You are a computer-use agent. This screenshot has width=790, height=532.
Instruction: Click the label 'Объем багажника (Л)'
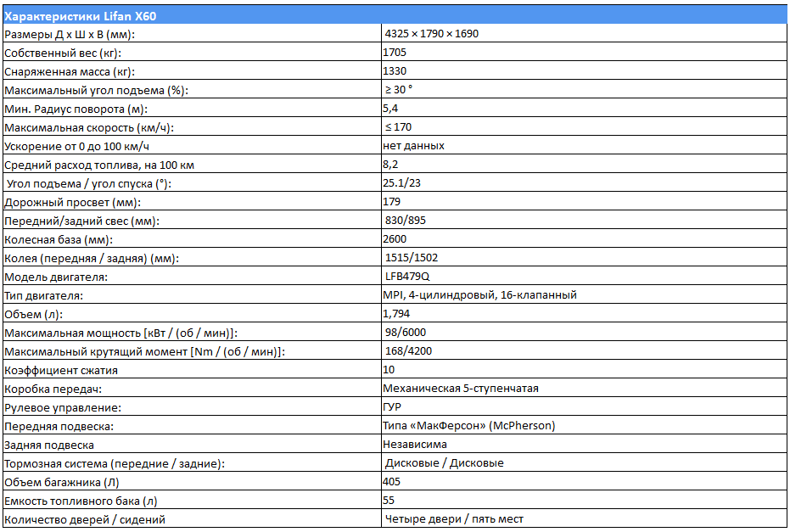61,482
